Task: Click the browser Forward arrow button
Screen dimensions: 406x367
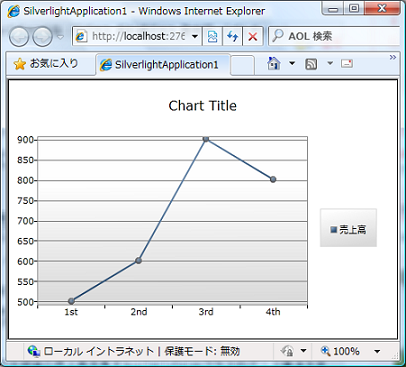Action: (42, 36)
